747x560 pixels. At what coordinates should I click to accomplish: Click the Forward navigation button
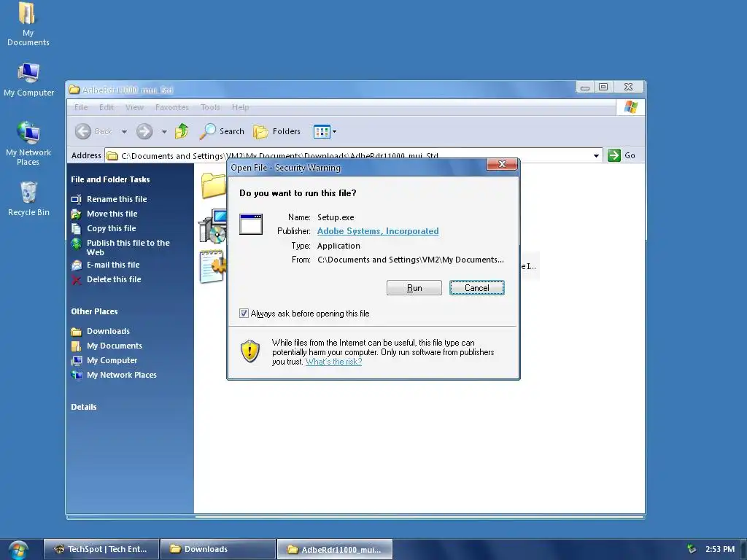(x=144, y=131)
